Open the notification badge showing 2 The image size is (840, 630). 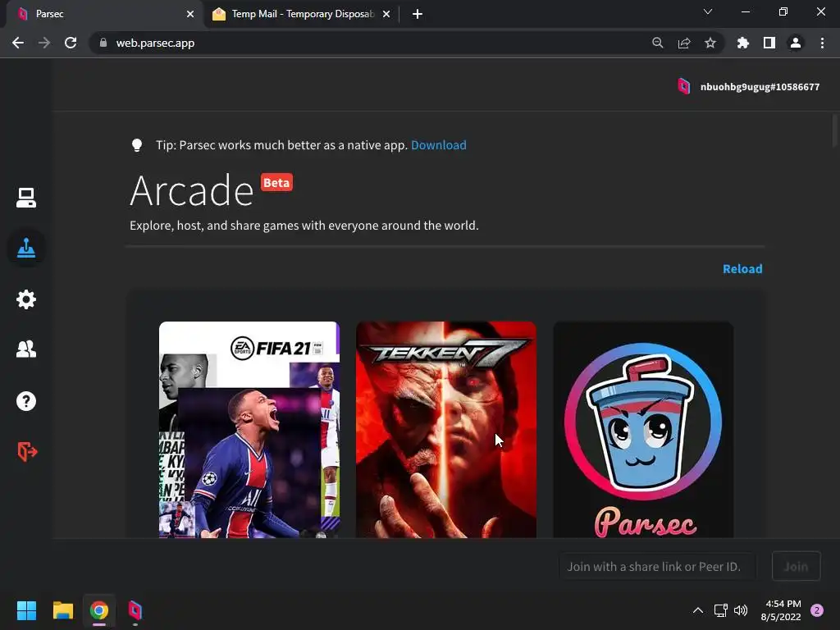coord(817,610)
